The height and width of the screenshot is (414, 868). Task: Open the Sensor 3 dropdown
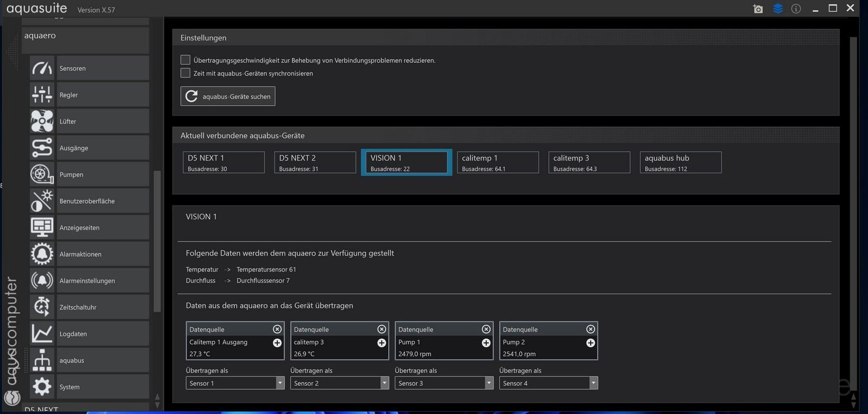(444, 383)
